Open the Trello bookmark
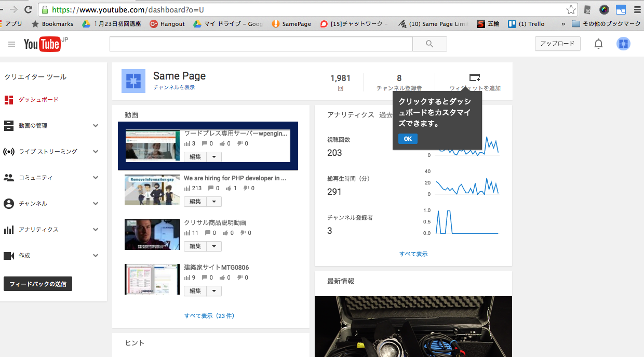The image size is (644, 357). pyautogui.click(x=526, y=24)
